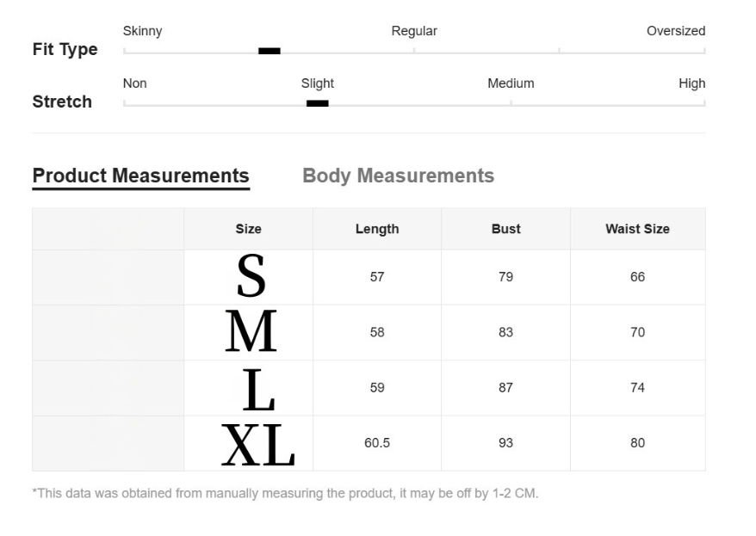Screen dimensions: 756x536
Task: Select the M size row label
Action: (x=250, y=332)
